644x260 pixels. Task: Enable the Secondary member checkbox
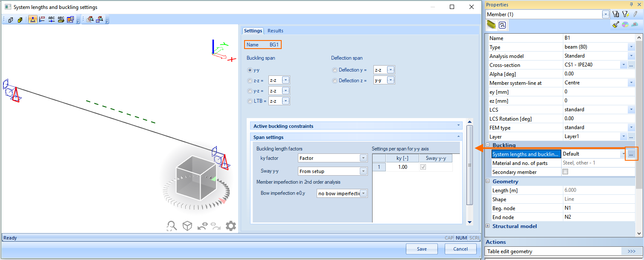click(565, 172)
